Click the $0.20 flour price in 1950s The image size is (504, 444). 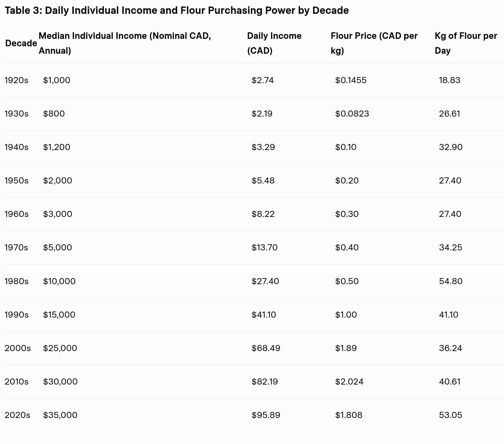[x=347, y=180]
